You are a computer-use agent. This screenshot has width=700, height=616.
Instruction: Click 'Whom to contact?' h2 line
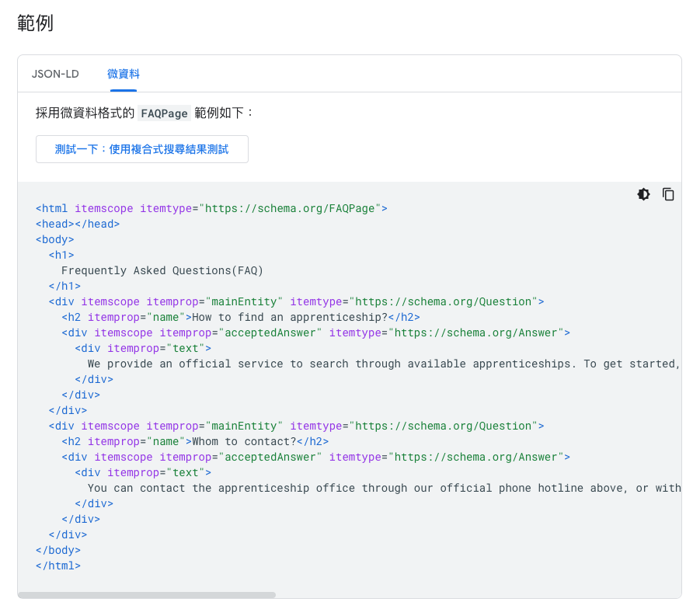pos(195,441)
